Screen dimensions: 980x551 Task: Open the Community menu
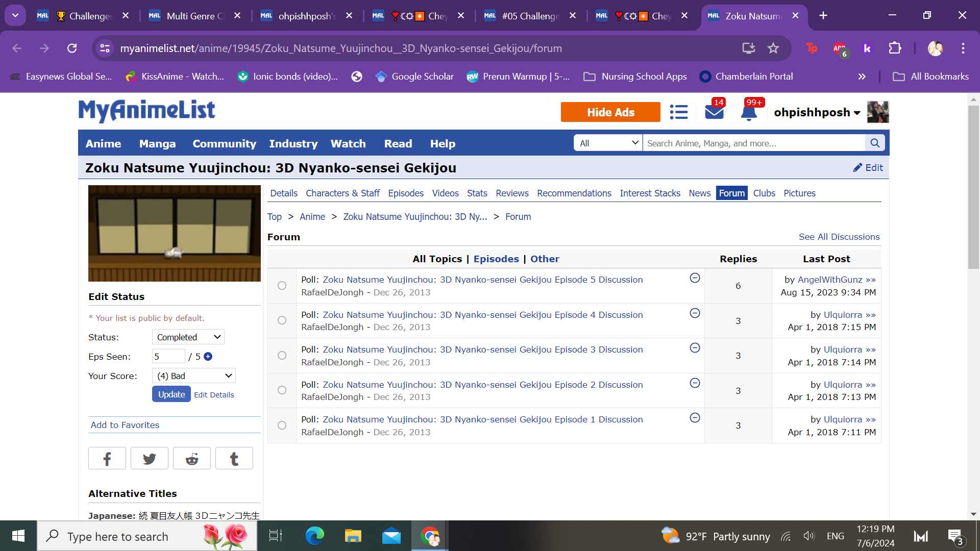[x=224, y=144]
